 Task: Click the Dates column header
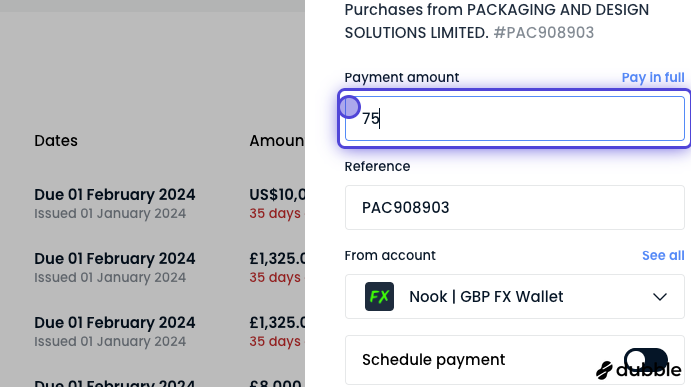56,141
